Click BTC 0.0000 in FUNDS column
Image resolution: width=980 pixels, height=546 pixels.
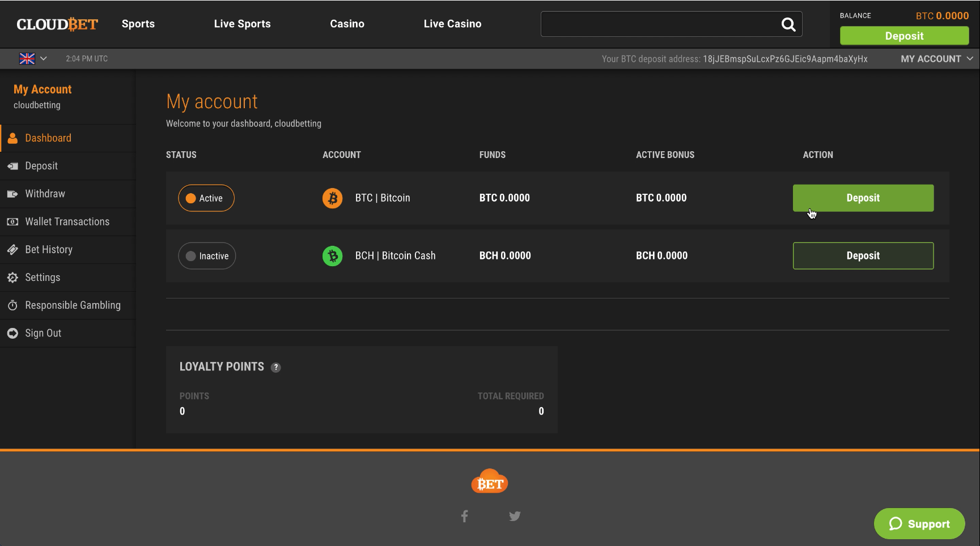click(504, 198)
